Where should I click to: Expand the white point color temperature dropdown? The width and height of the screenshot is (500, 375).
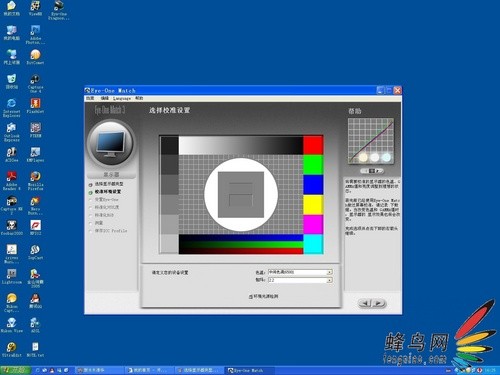point(329,272)
